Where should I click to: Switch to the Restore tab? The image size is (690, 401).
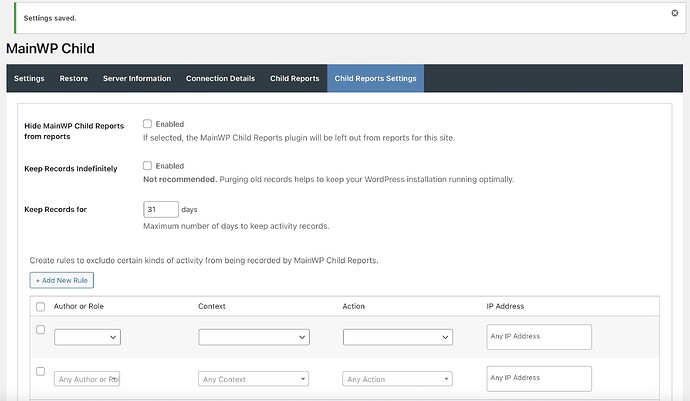click(73, 78)
